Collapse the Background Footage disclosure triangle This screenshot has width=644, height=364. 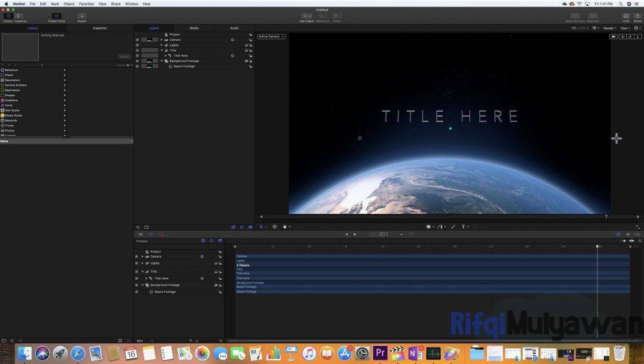point(162,61)
